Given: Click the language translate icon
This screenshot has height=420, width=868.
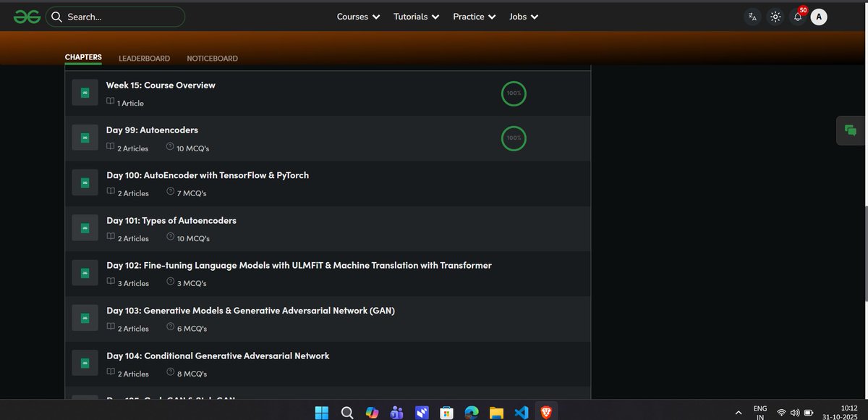Looking at the screenshot, I should pyautogui.click(x=753, y=17).
